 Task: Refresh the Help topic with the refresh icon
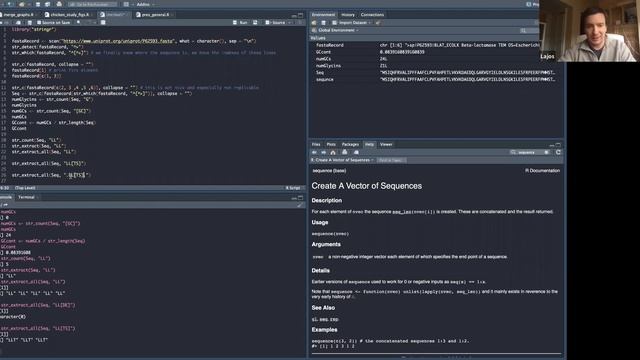click(x=558, y=152)
